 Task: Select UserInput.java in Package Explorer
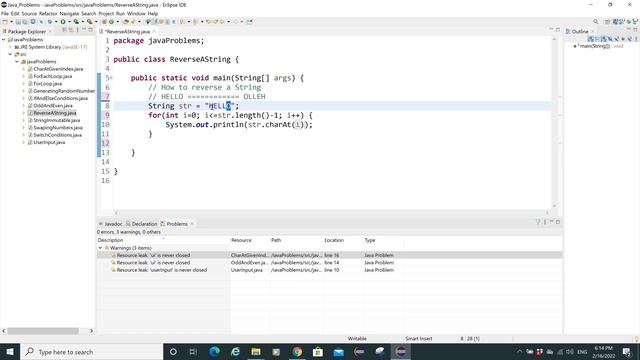tap(49, 142)
